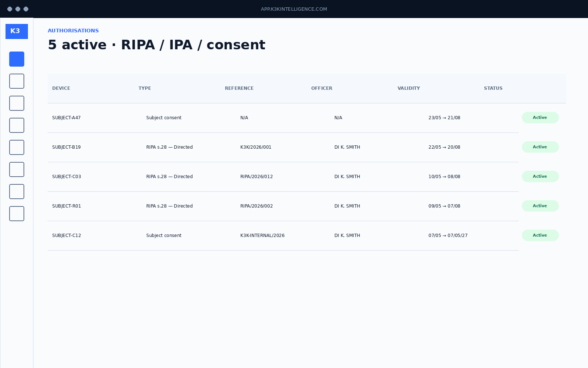Click reference RIPA/2026/002
Image resolution: width=588 pixels, height=368 pixels.
pyautogui.click(x=257, y=206)
